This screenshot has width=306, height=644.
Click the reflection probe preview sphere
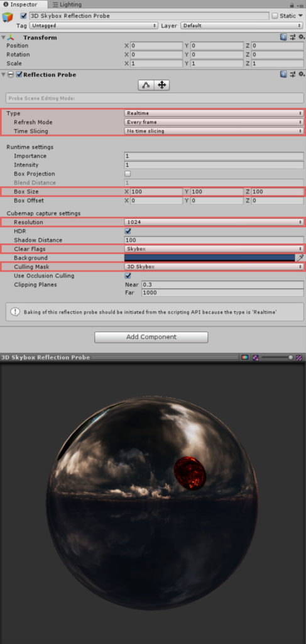[152, 503]
